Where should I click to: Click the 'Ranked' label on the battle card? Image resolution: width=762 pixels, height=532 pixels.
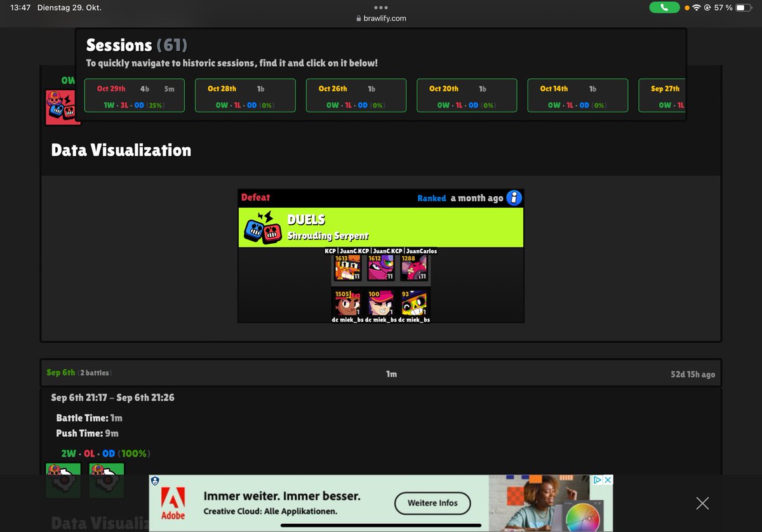point(432,198)
